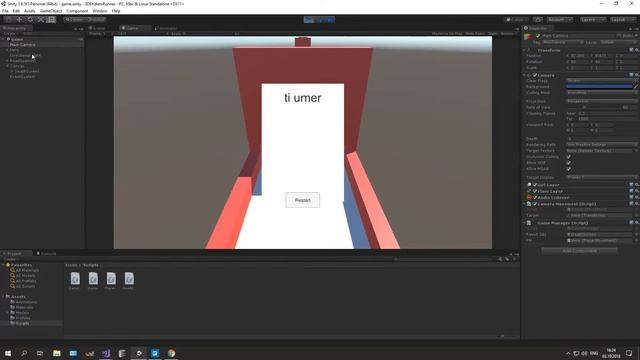Screen dimensions: 640x360
Task: Open Task View on taskbar
Action: [x=40, y=353]
